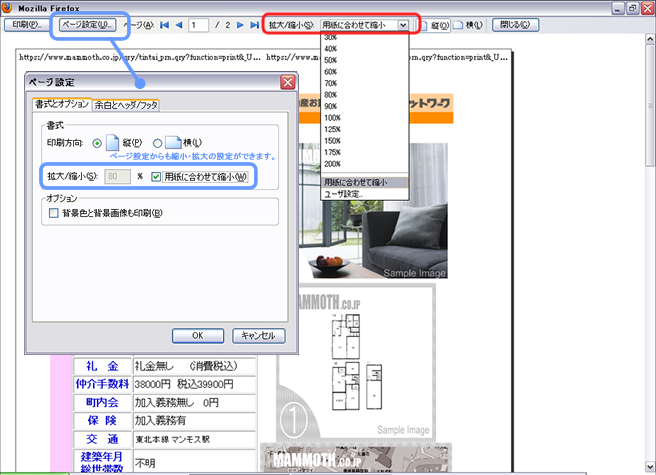
Task: Click vertical scrollbar down arrow
Action: [650, 467]
